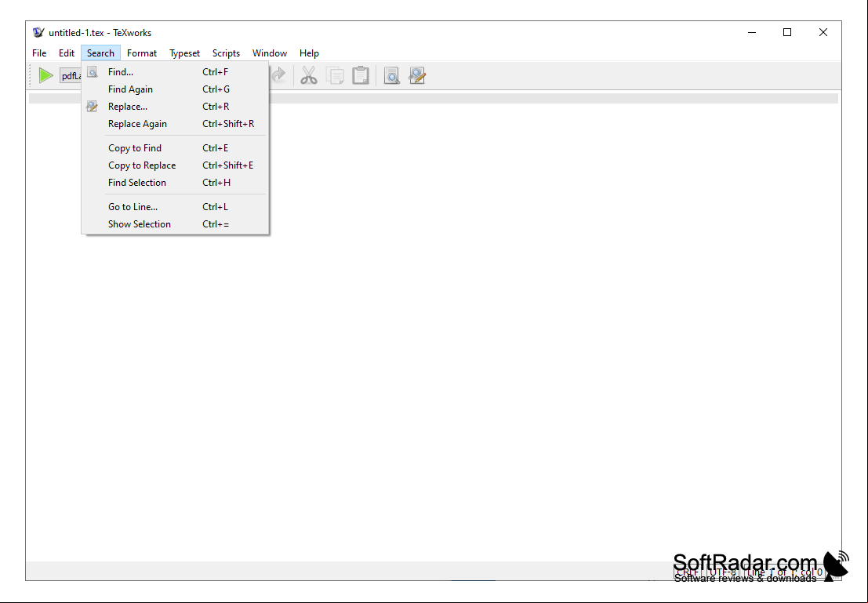Screen dimensions: 868x603
Task: Click the Find magnifier icon in toolbar
Action: (392, 75)
